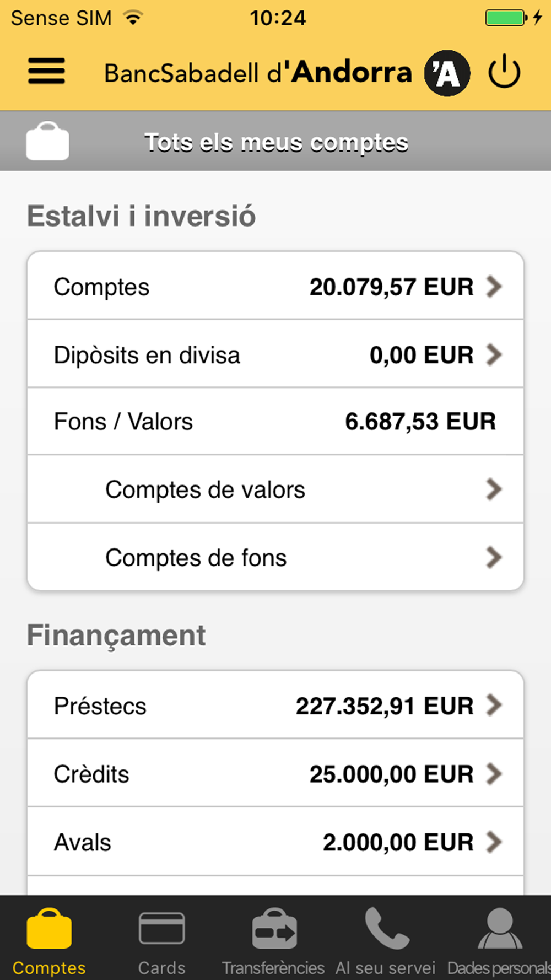551x980 pixels.
Task: Tap the round 'A Andorra logo
Action: pyautogui.click(x=447, y=73)
